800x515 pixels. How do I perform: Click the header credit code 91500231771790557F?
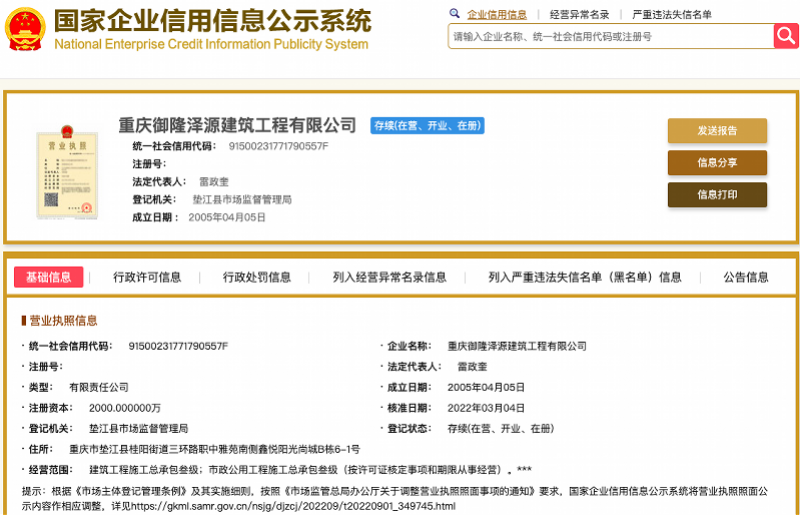279,146
